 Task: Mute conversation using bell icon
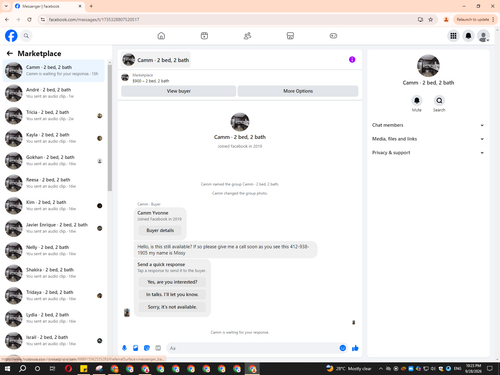[x=417, y=100]
